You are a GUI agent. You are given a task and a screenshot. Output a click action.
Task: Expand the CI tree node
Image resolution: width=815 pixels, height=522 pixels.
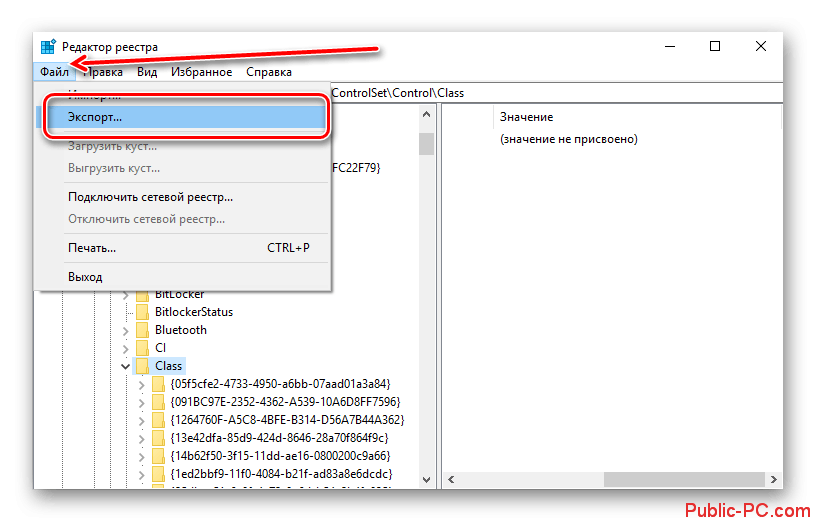click(125, 349)
